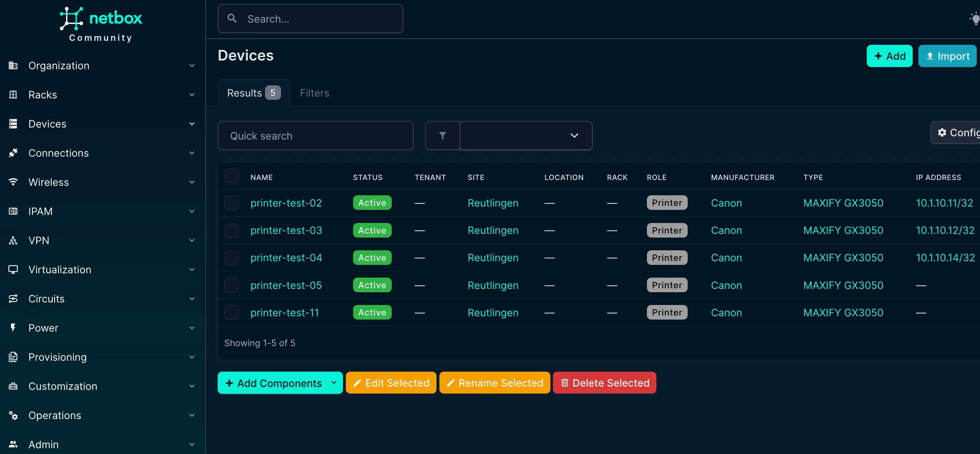Screen dimensions: 980x454
Task: Click the Wireless wifi icon
Action: coord(13,182)
